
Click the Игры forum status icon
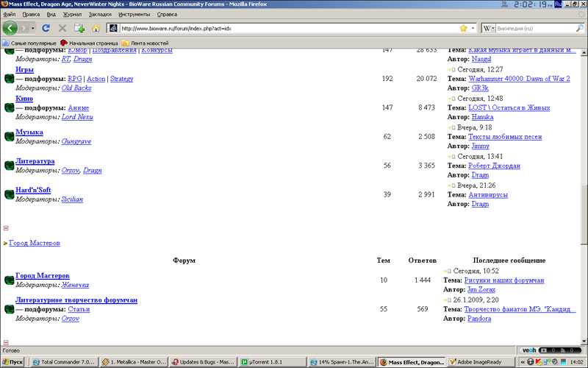point(10,79)
